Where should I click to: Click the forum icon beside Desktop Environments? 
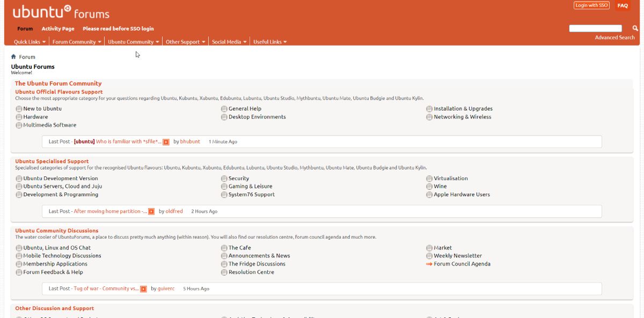pyautogui.click(x=224, y=117)
